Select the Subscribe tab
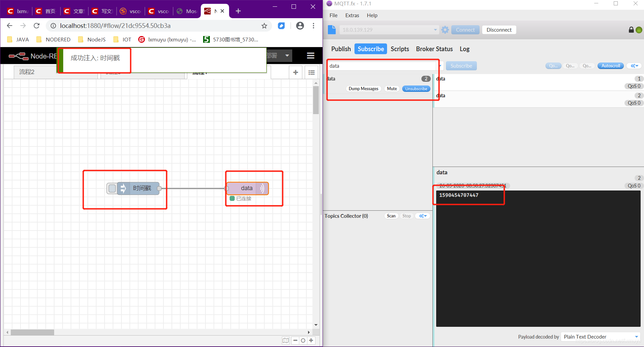The image size is (644, 347). 371,49
